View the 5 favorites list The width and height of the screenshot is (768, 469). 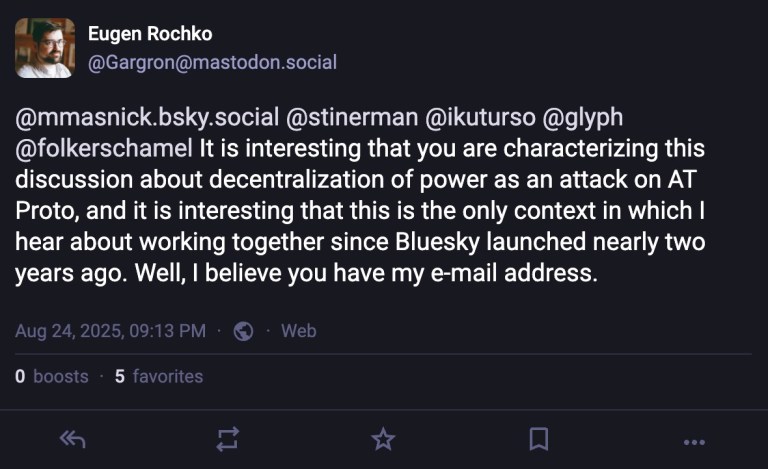pos(159,377)
